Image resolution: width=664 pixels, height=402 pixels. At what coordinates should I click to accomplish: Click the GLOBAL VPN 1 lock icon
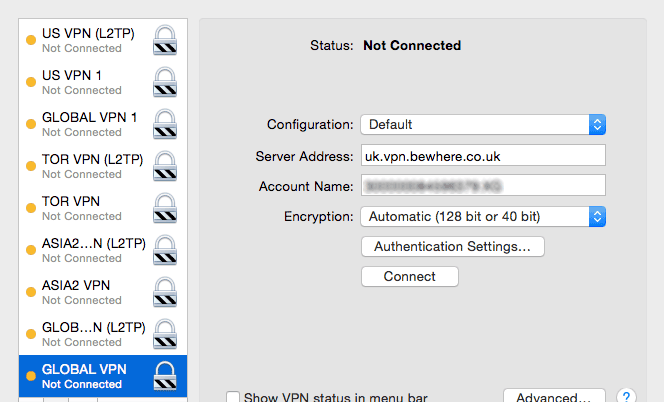pyautogui.click(x=165, y=124)
